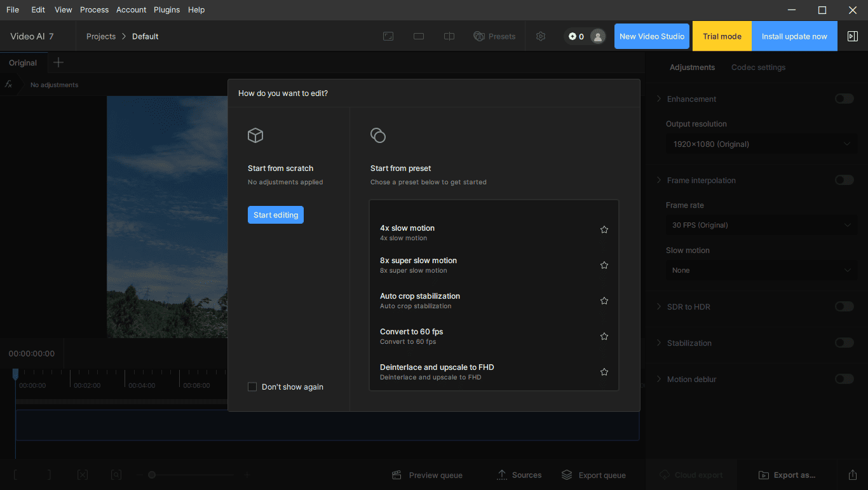Add a new tab with plus icon
This screenshot has height=490, width=868.
[x=58, y=62]
